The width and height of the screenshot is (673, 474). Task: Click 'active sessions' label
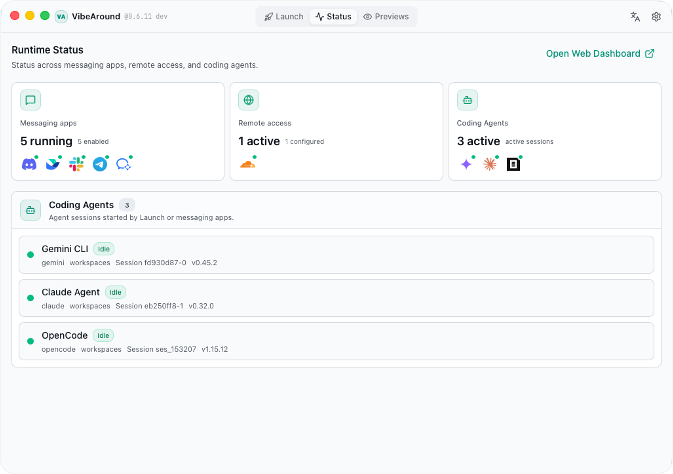pyautogui.click(x=529, y=142)
